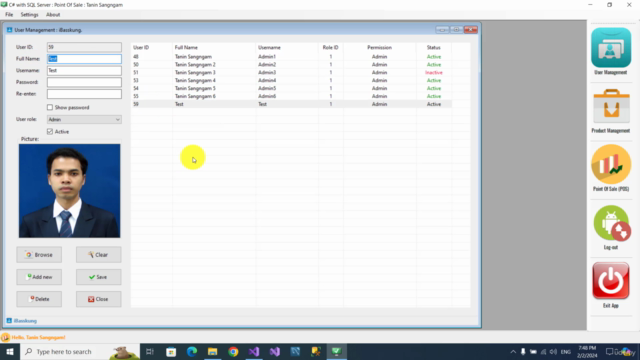The image size is (640, 360).
Task: Open the running Point Of Sale taskbar icon
Action: 336,351
